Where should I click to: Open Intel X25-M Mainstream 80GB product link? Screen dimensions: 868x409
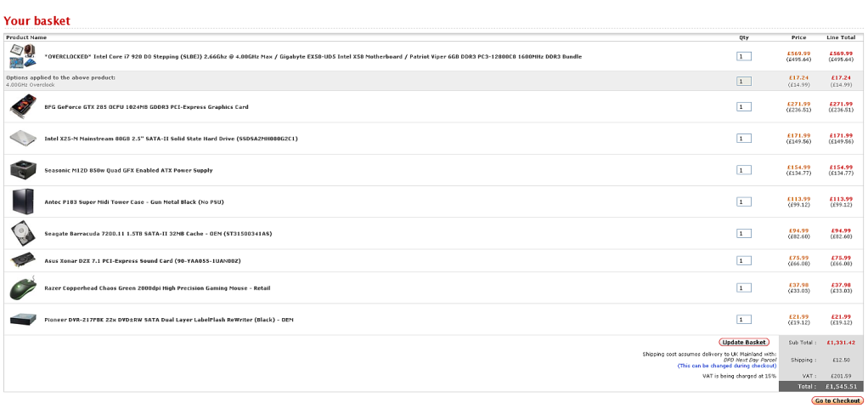coord(171,139)
